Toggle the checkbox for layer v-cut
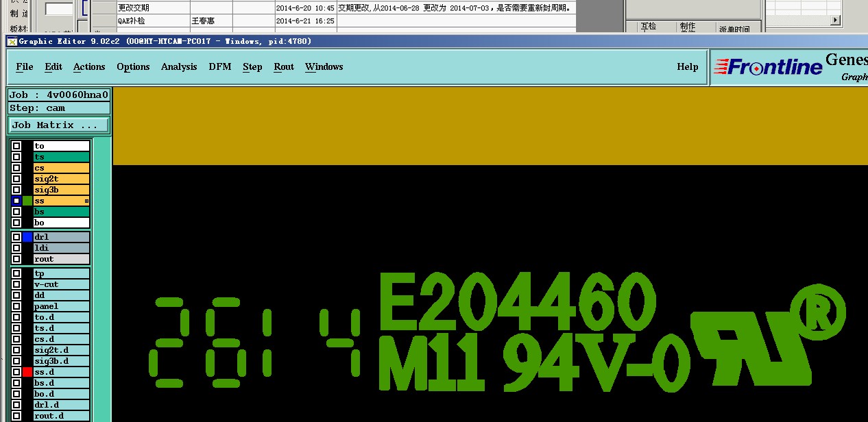This screenshot has width=868, height=422. click(16, 284)
